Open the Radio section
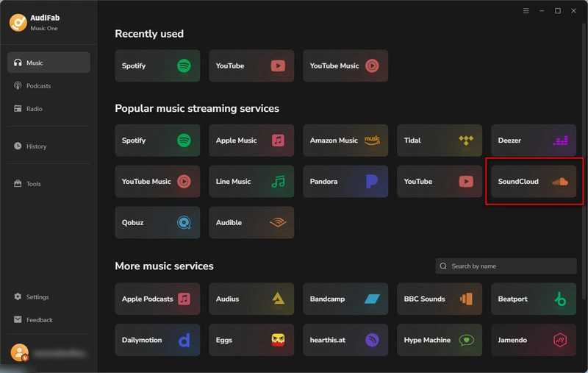 click(49, 109)
